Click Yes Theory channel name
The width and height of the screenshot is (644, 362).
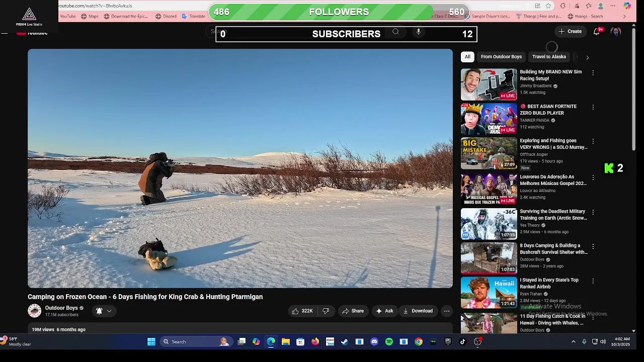click(529, 225)
